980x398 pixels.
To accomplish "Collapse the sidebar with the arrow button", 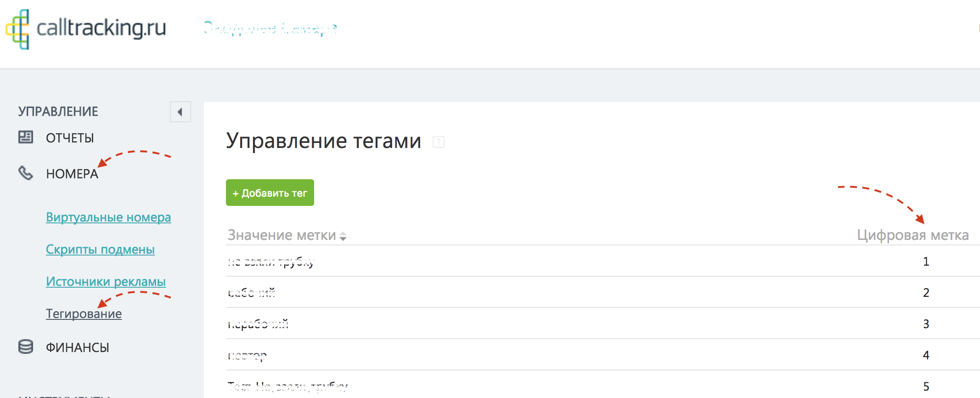I will click(x=180, y=112).
